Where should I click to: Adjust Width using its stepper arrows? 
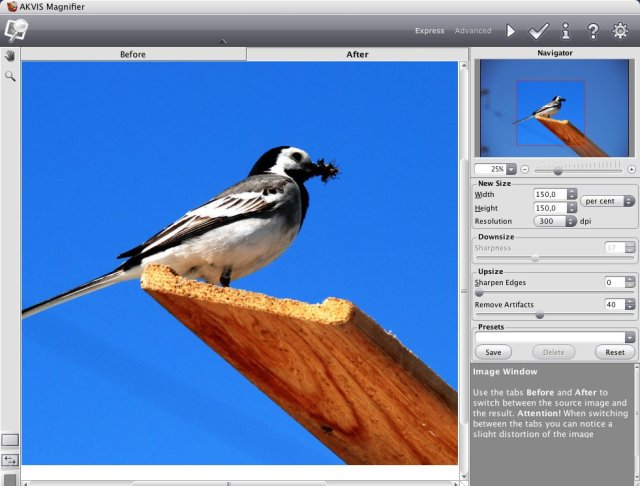coord(572,194)
